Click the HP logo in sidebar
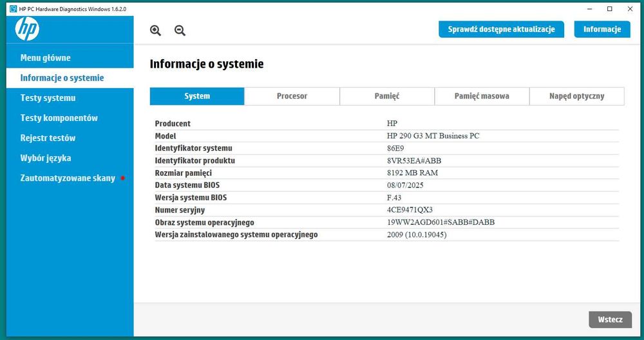This screenshot has width=644, height=340. (x=27, y=29)
